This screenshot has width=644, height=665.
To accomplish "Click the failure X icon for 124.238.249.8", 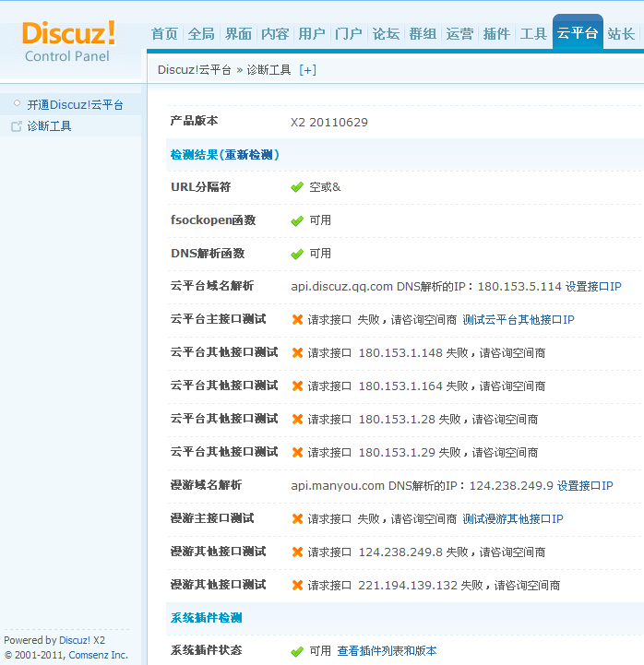I will (297, 552).
